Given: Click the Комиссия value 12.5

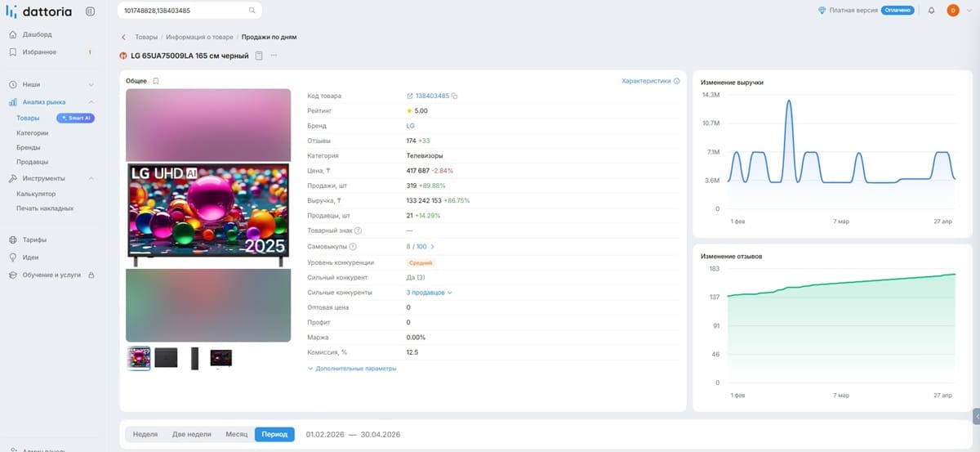Looking at the screenshot, I should coord(412,352).
